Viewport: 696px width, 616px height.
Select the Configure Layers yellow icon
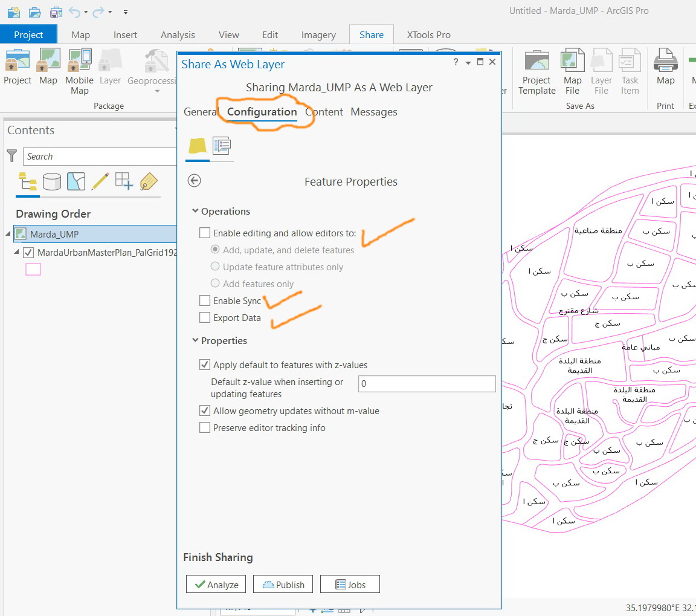pos(198,146)
